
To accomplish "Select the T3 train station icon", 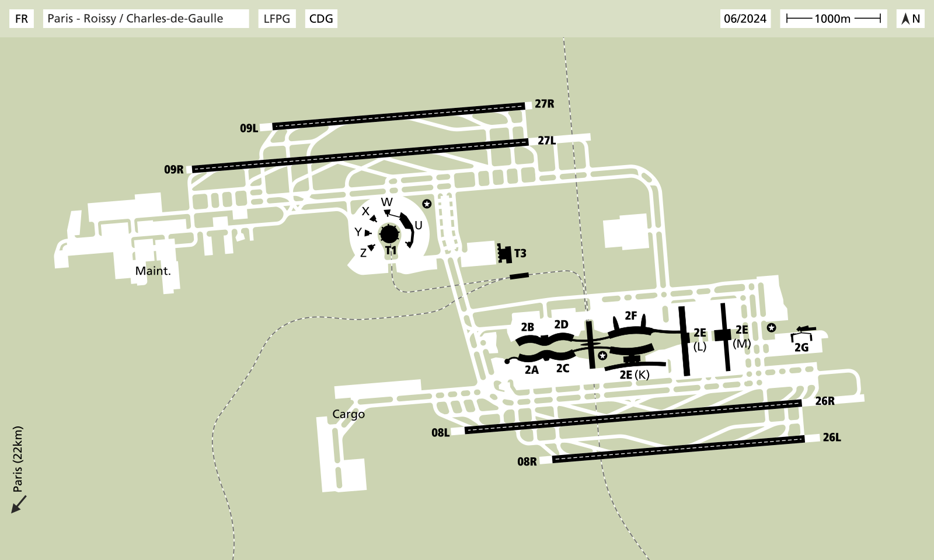I will point(504,253).
